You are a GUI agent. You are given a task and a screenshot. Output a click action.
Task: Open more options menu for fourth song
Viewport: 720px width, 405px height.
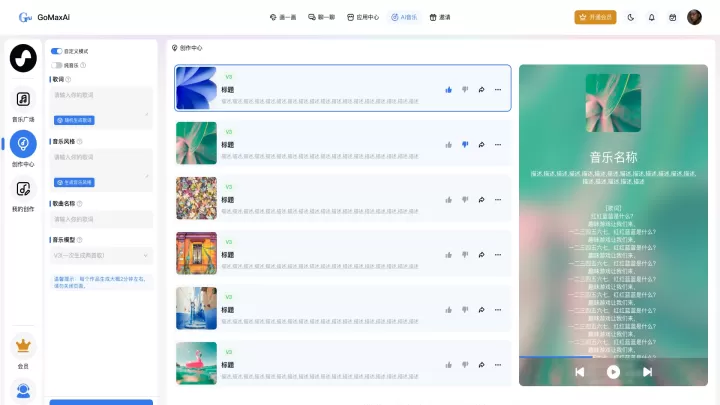point(497,254)
